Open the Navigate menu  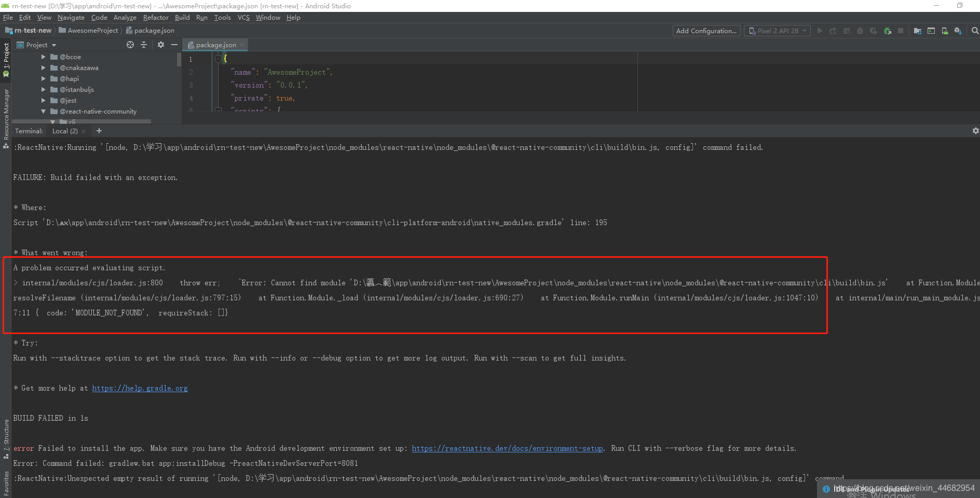click(71, 18)
